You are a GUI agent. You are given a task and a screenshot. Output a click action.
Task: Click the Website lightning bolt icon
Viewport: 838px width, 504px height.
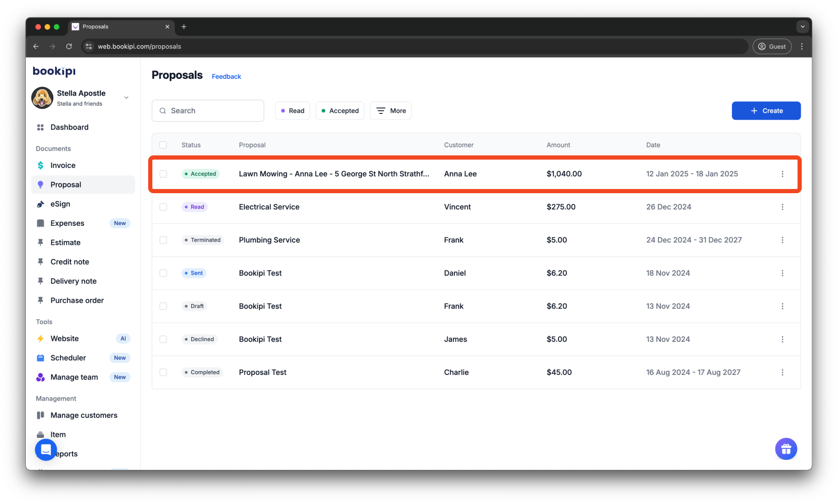tap(40, 339)
